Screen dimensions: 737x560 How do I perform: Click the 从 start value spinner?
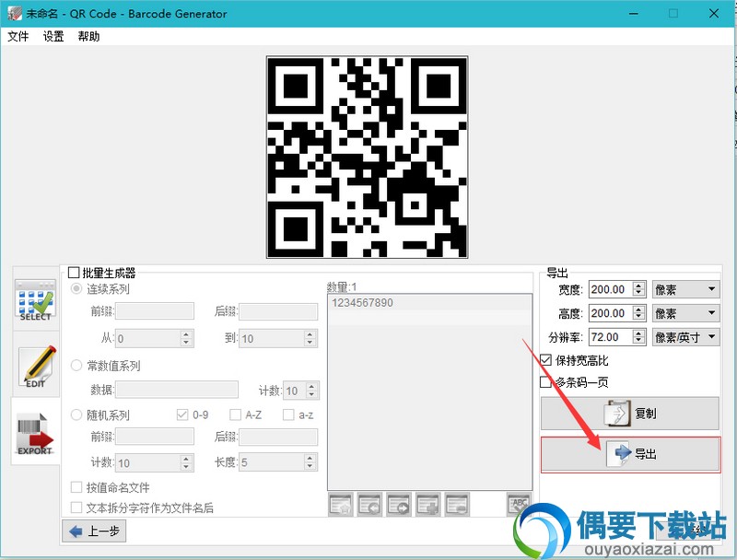tap(187, 338)
